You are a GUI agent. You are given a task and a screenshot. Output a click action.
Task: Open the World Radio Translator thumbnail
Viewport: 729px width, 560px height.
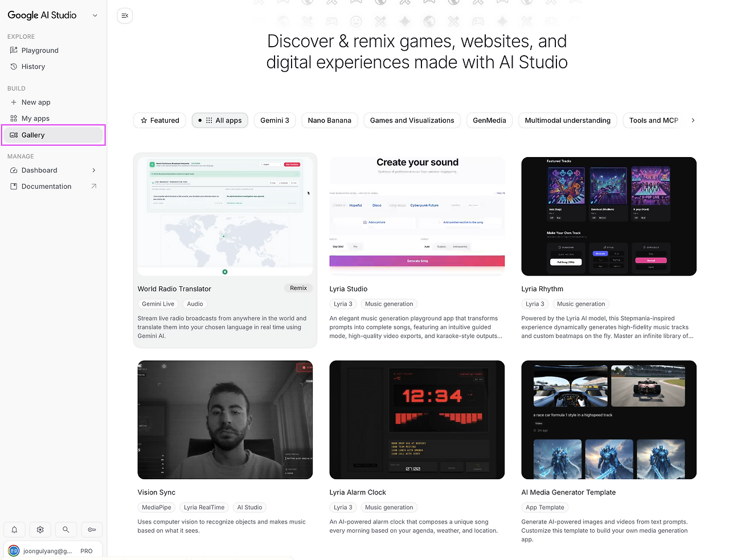(225, 216)
